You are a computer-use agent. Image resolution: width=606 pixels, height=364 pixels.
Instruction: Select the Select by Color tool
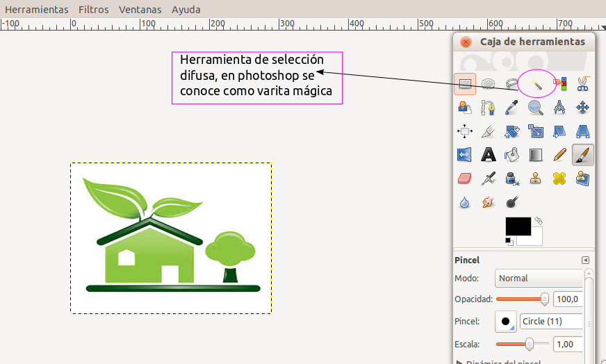[559, 83]
